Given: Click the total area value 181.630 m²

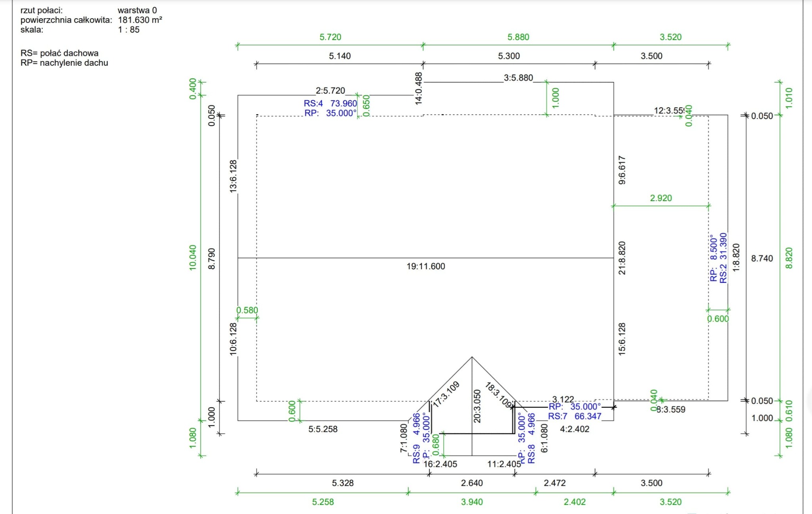Looking at the screenshot, I should point(140,20).
